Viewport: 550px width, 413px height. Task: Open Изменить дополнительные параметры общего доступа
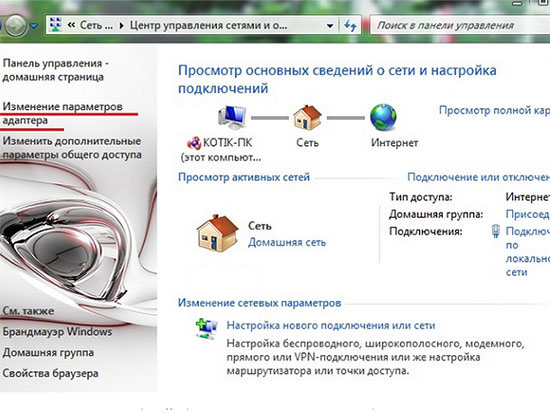pyautogui.click(x=72, y=148)
